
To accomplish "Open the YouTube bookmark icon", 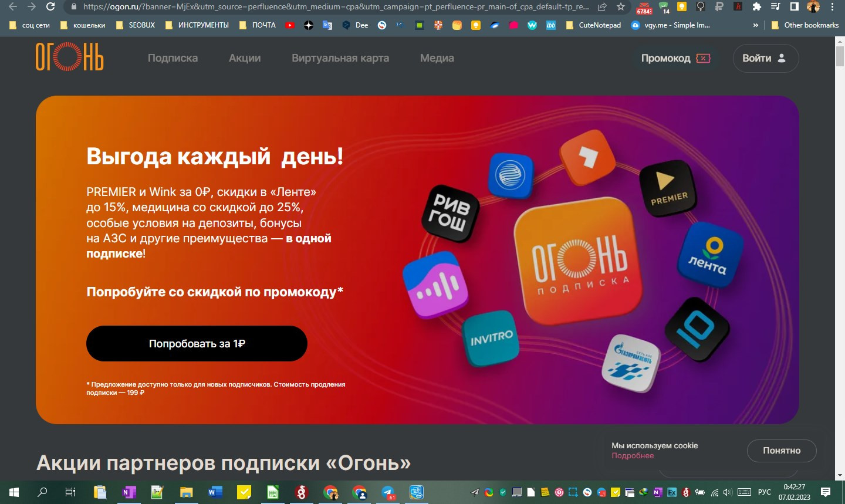I will (x=290, y=25).
